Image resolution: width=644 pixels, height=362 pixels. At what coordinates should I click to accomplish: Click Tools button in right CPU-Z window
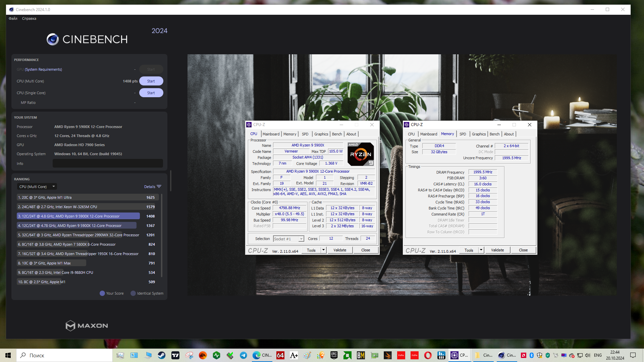point(469,250)
